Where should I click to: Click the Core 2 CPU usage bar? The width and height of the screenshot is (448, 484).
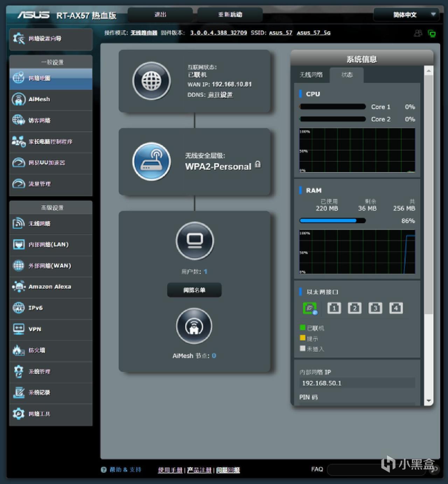(332, 119)
